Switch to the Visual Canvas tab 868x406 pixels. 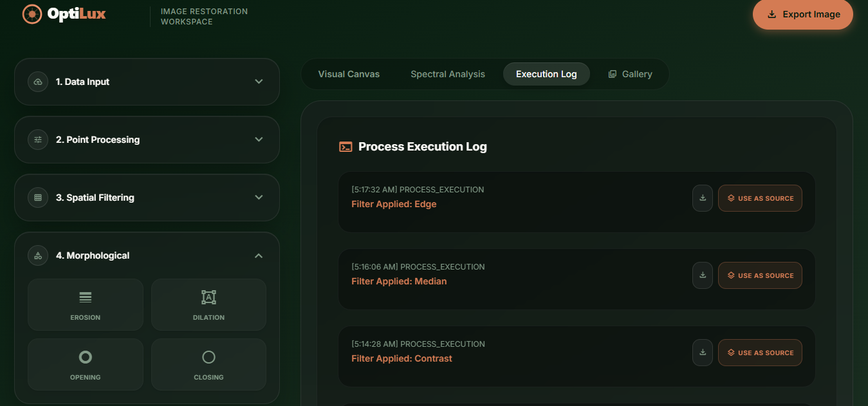tap(349, 74)
